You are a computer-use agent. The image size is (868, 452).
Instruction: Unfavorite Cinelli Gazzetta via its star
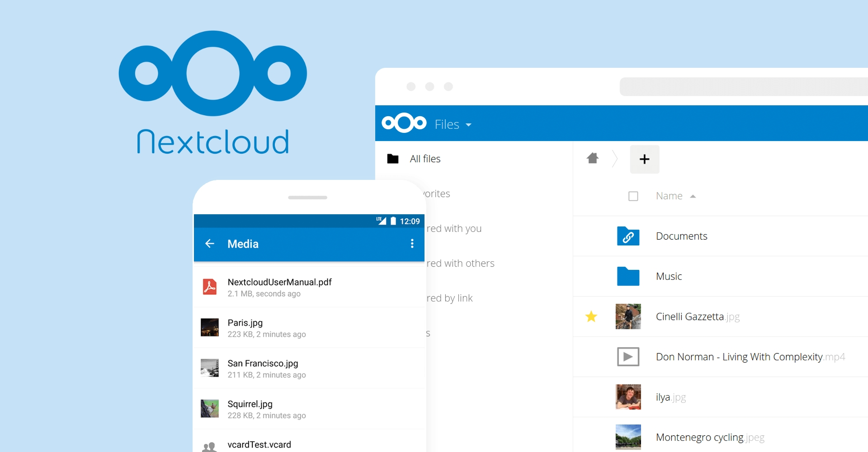point(591,316)
